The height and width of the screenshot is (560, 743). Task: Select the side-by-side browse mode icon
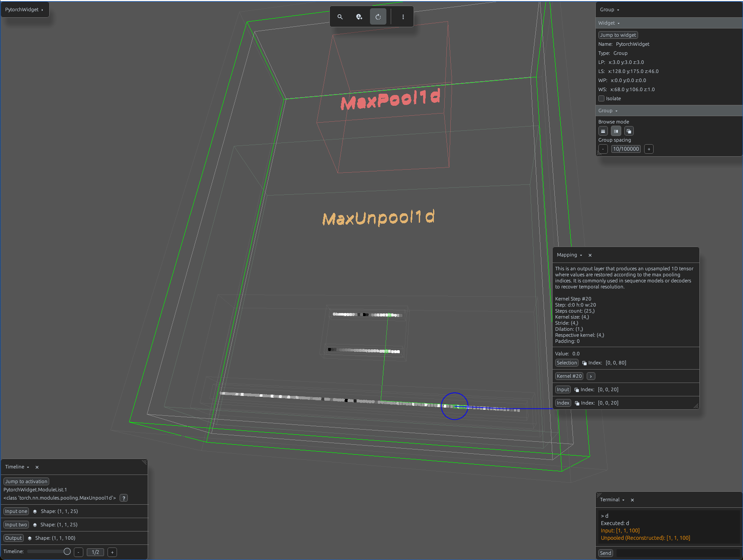(x=616, y=131)
